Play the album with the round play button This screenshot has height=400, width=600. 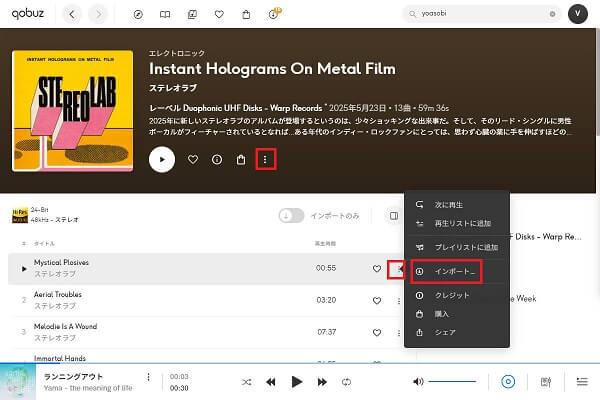(x=162, y=160)
